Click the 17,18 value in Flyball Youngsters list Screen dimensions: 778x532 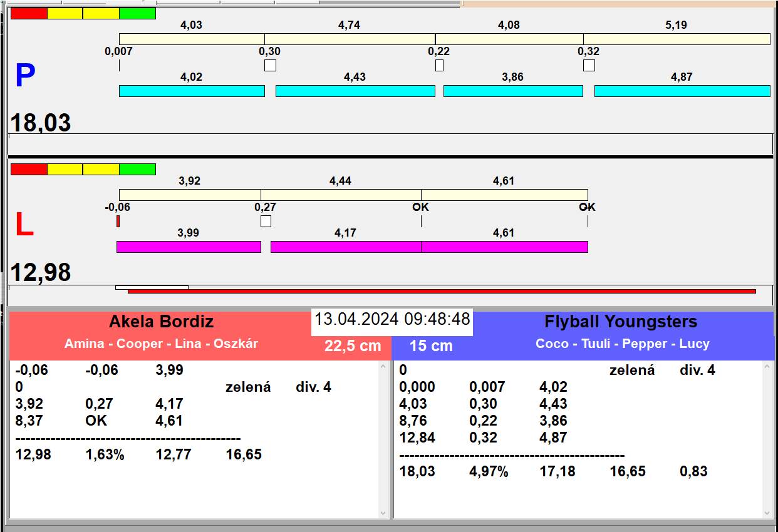(558, 472)
